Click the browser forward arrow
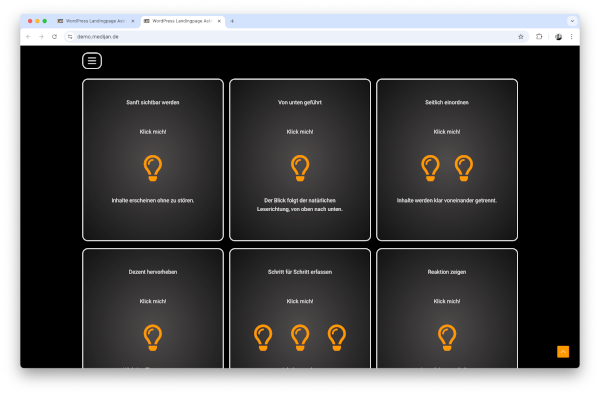 (41, 37)
